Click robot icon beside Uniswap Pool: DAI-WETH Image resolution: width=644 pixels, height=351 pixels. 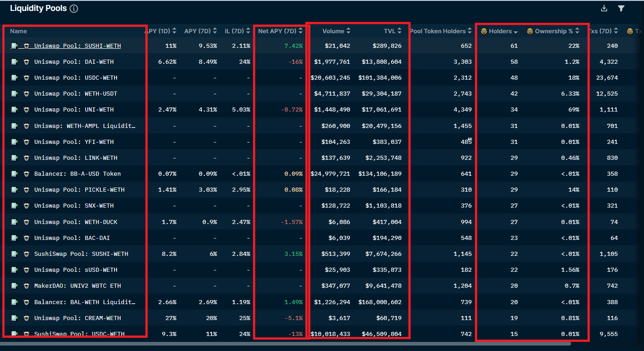pos(26,62)
